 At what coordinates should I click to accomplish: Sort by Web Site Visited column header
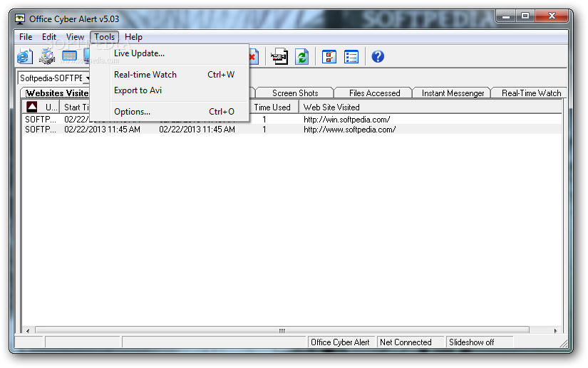point(430,107)
